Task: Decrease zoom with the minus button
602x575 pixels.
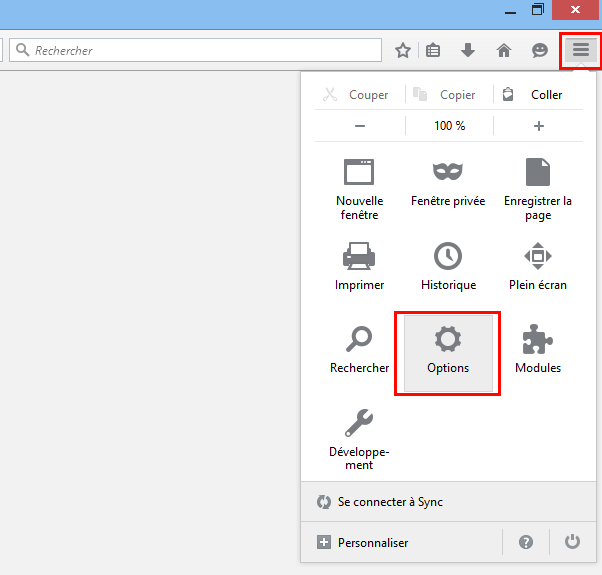Action: click(x=360, y=126)
